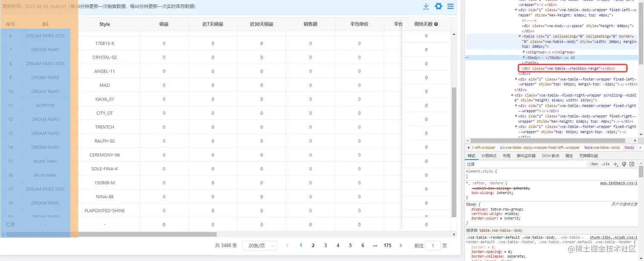644x261 pixels.
Task: Open the 20条/页 page size dropdown
Action: pos(259,246)
